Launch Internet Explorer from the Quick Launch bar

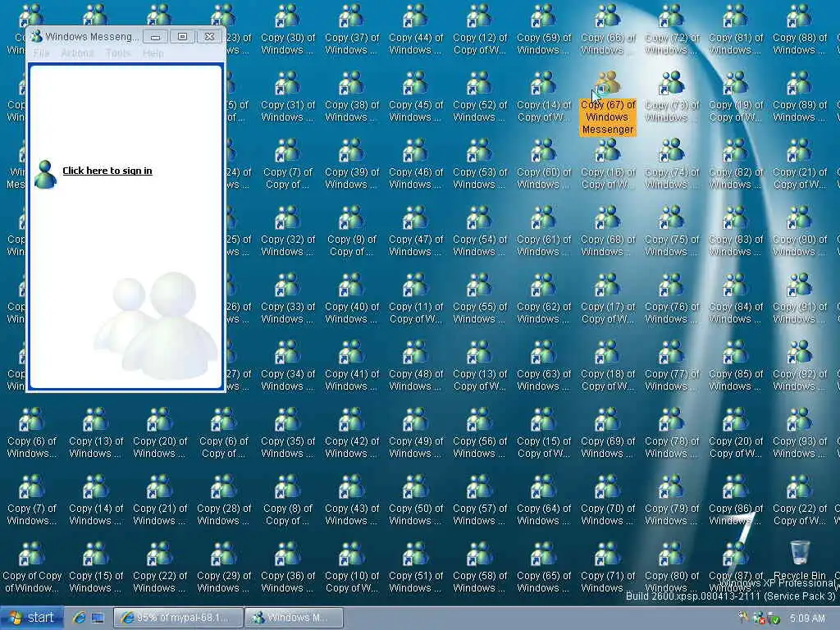(79, 618)
